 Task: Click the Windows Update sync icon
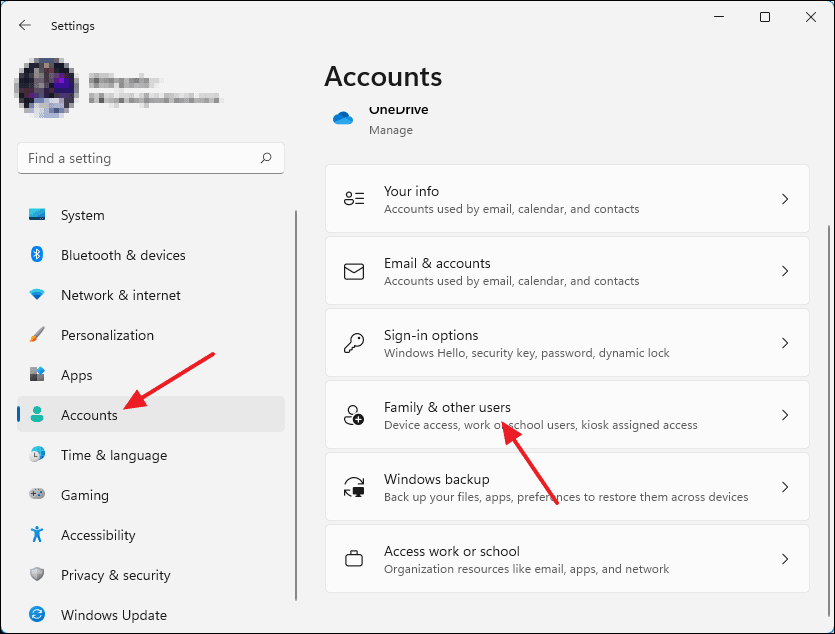tap(37, 614)
